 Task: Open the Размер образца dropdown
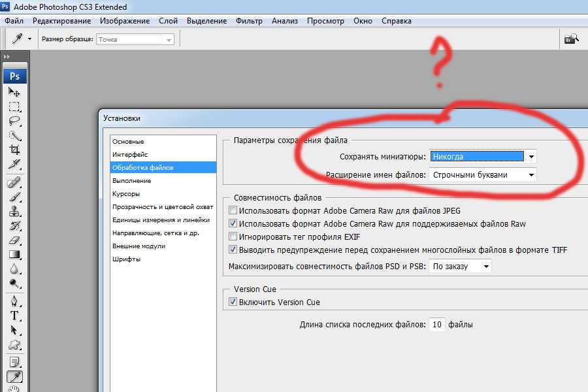tap(135, 39)
